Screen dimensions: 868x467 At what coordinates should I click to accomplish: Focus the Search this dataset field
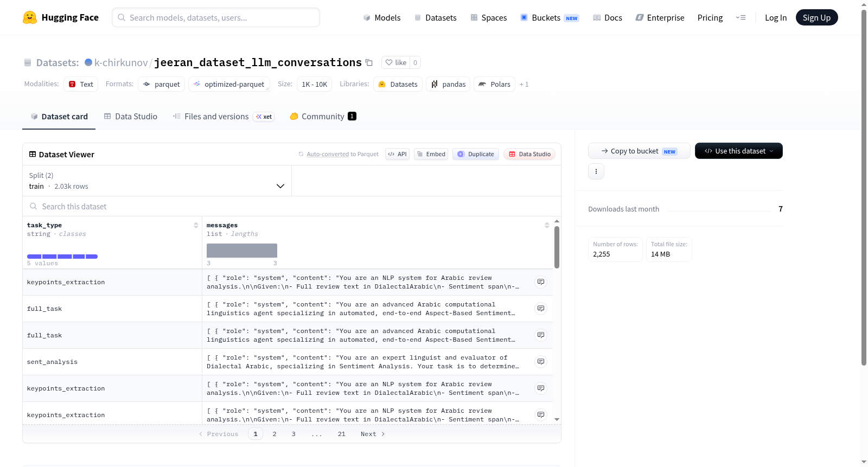coord(292,206)
